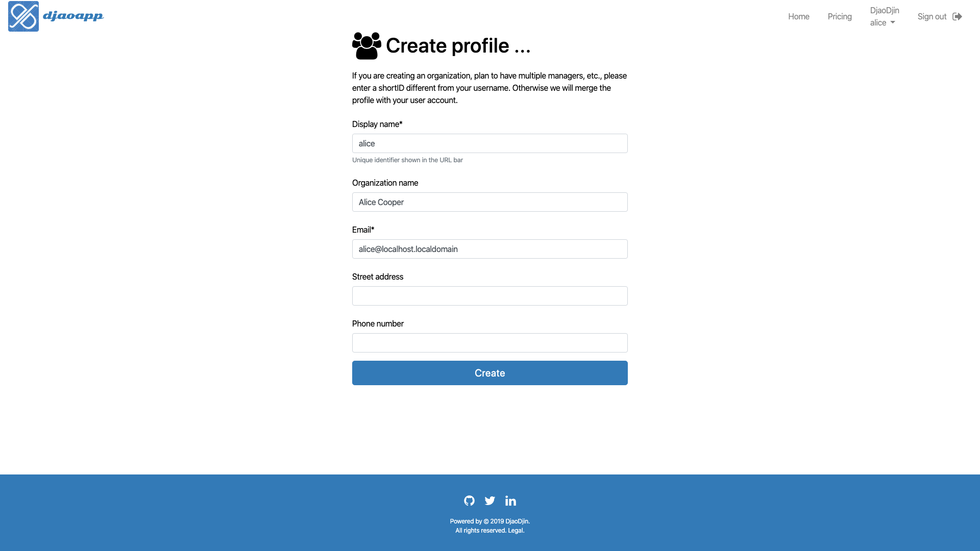Image resolution: width=980 pixels, height=551 pixels.
Task: Open the Pricing menu item
Action: 840,16
